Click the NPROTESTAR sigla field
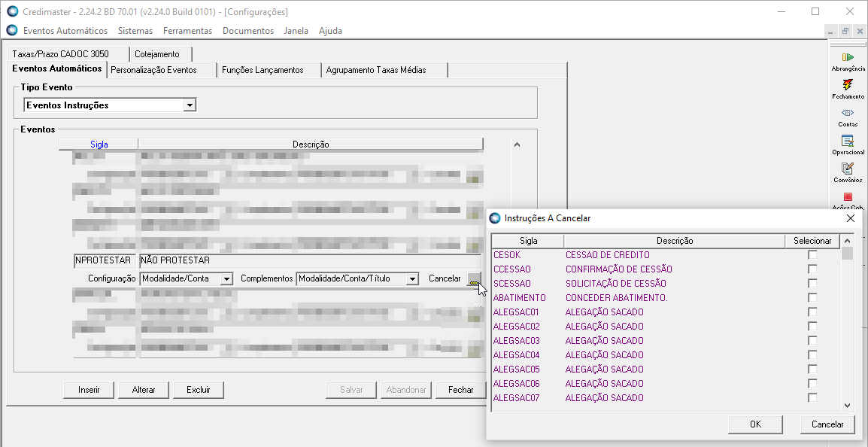Screen dimensions: 868x447 point(105,261)
